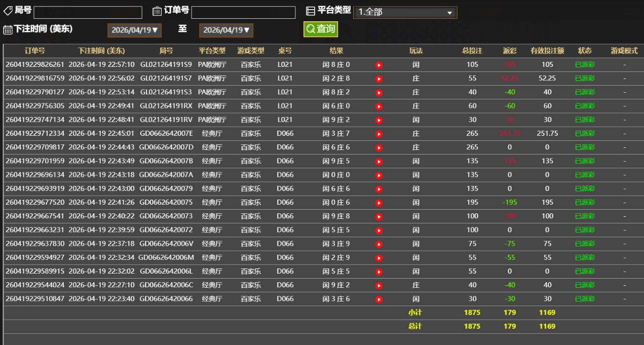644x345 pixels.
Task: Open the end date picker after 至
Action: (226, 30)
